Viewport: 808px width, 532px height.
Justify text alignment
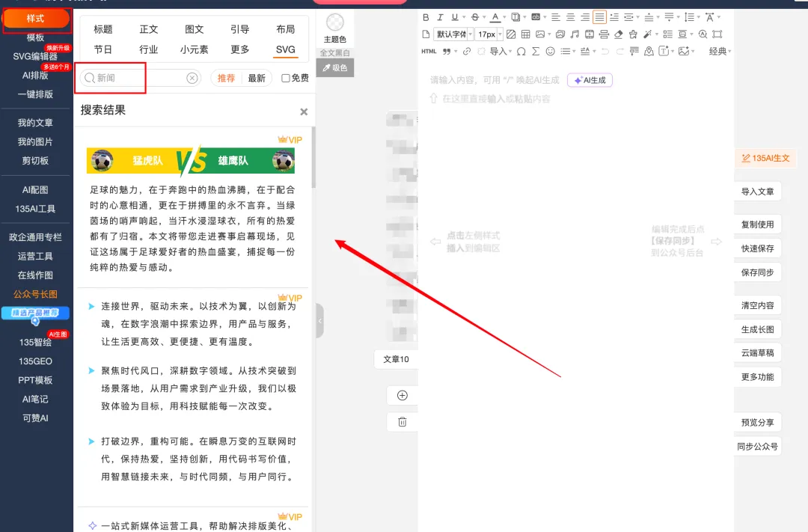(599, 17)
